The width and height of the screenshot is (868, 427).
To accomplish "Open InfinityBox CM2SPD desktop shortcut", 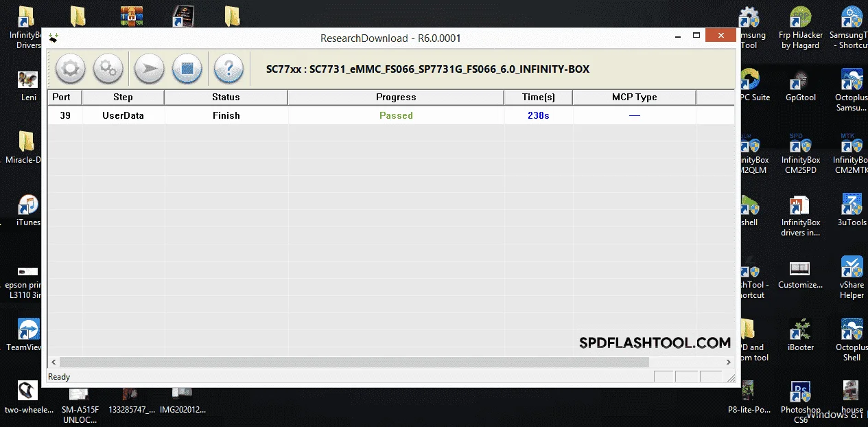I will 800,154.
